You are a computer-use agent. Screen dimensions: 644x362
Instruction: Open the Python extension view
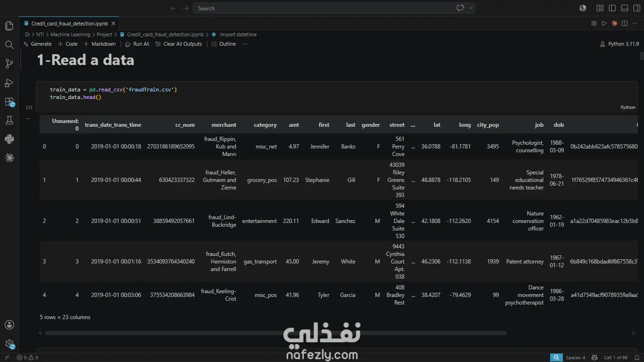(9, 139)
